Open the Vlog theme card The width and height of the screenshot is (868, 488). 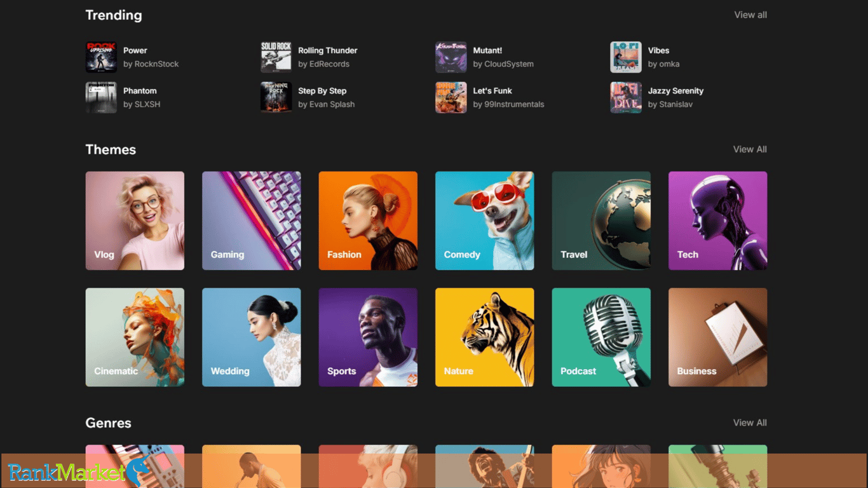point(135,220)
